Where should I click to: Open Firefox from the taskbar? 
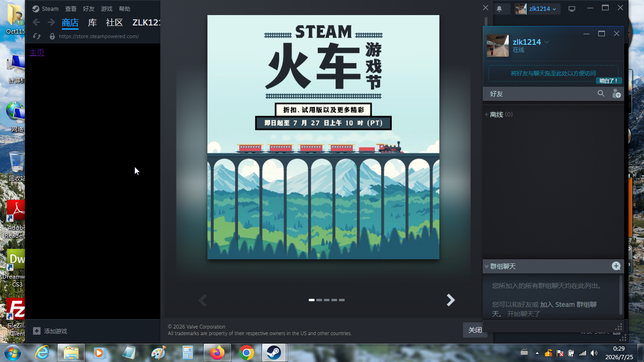pyautogui.click(x=217, y=353)
